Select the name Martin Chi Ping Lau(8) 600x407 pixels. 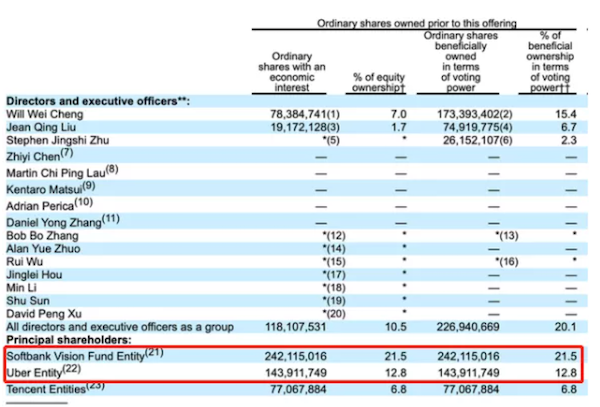coord(62,172)
